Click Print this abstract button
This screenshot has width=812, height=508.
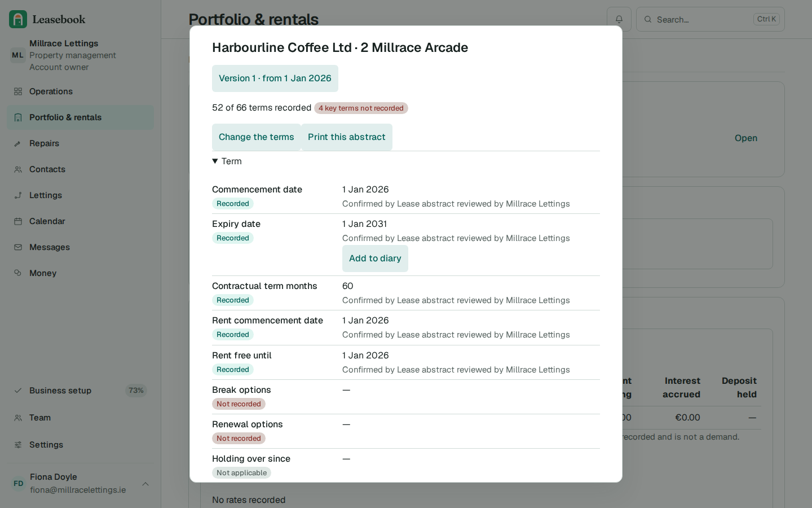pos(347,137)
